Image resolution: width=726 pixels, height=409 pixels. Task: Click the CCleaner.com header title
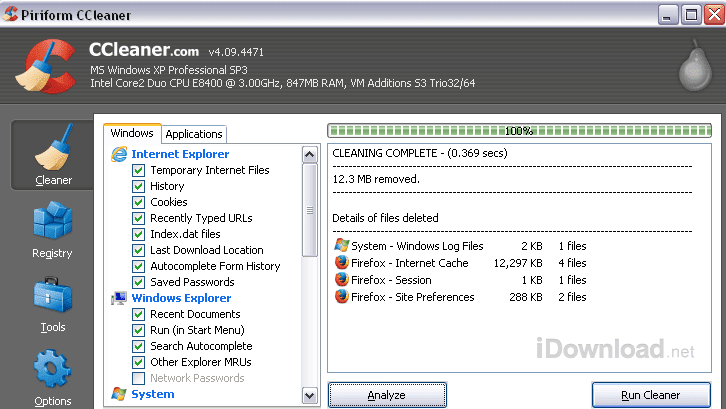tap(144, 50)
